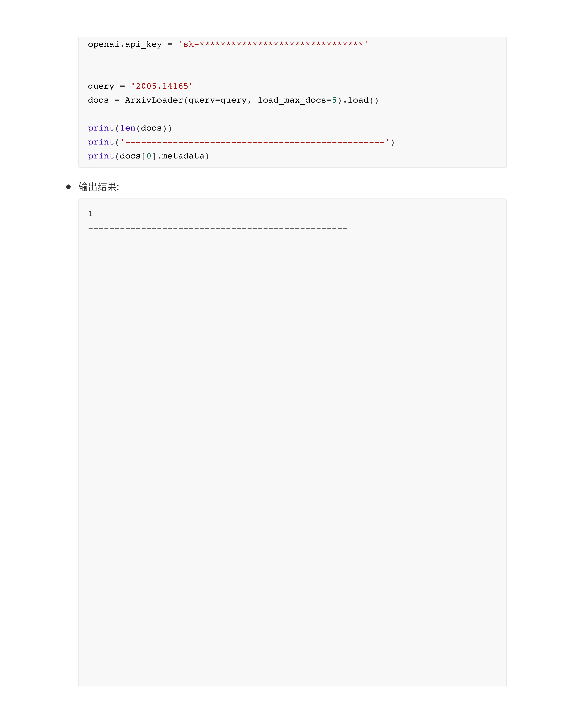This screenshot has width=563, height=728.
Task: Click the 0 index in docs[0]
Action: (149, 156)
